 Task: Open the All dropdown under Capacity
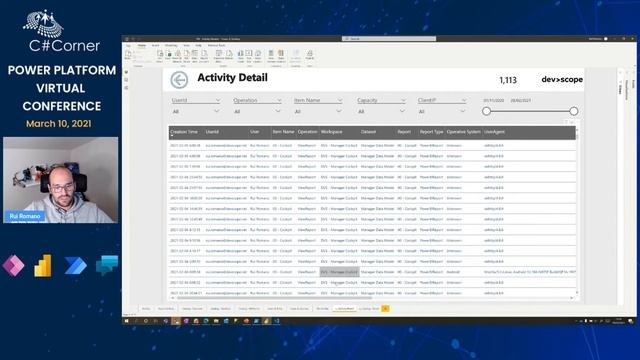click(x=381, y=111)
